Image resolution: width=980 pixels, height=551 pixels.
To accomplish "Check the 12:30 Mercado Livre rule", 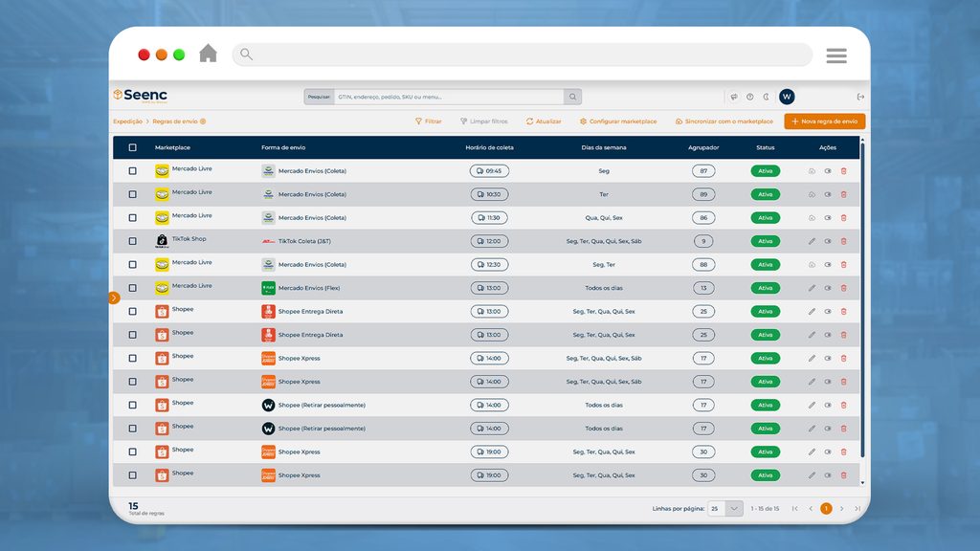I will tap(132, 265).
